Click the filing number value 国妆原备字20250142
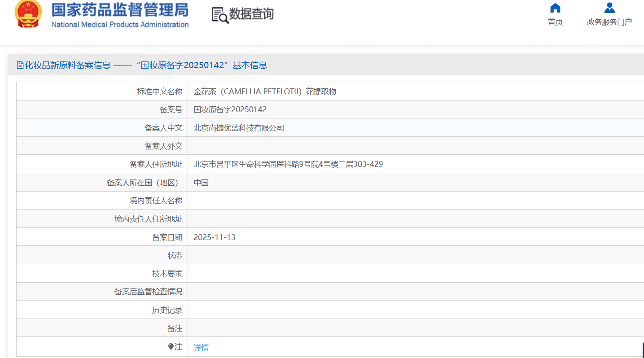 pos(230,109)
